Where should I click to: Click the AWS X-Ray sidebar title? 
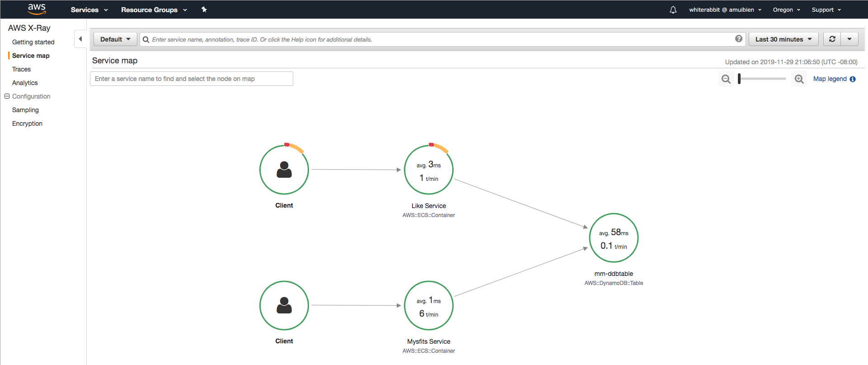(x=29, y=28)
